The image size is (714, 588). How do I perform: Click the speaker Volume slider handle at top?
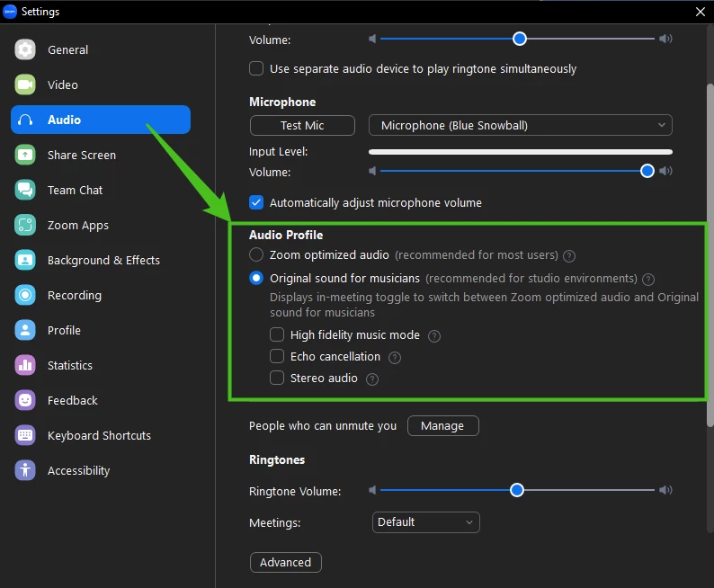pyautogui.click(x=520, y=39)
